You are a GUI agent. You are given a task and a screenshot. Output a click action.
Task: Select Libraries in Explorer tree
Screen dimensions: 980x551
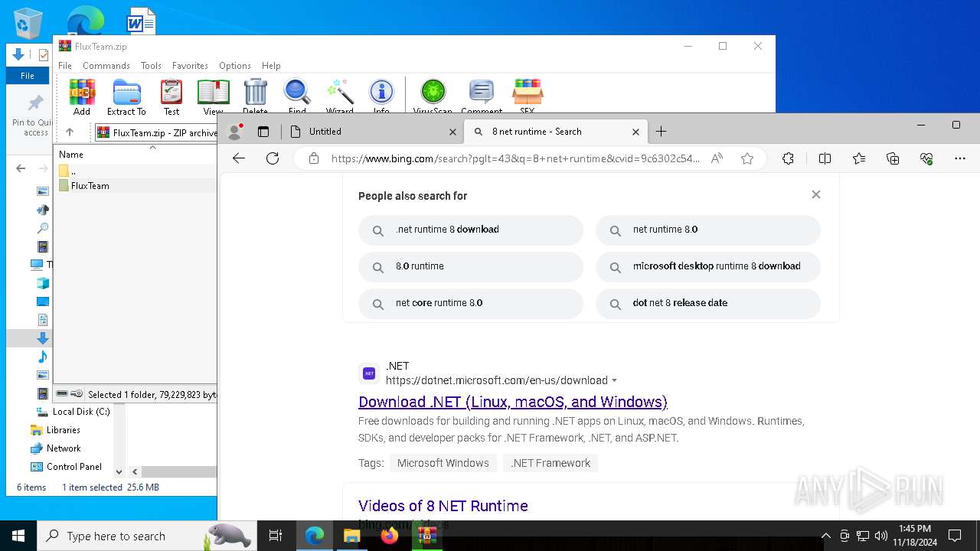(64, 430)
